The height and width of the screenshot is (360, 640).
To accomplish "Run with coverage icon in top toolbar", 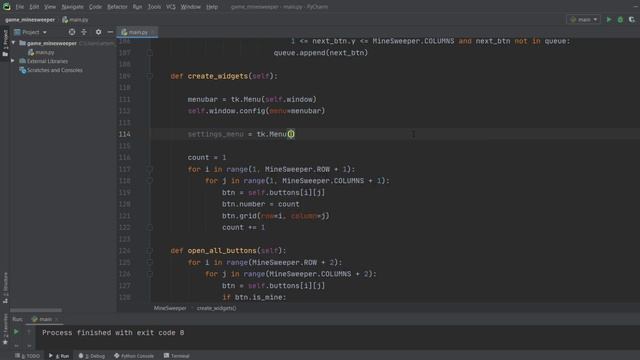I will point(632,20).
